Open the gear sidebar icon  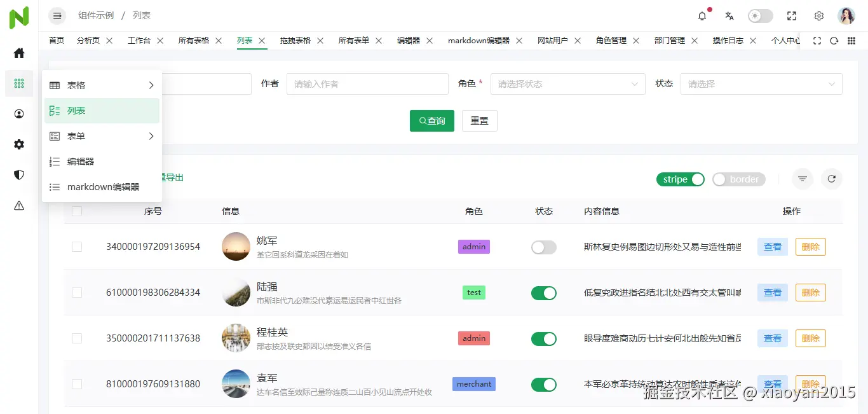(x=19, y=144)
